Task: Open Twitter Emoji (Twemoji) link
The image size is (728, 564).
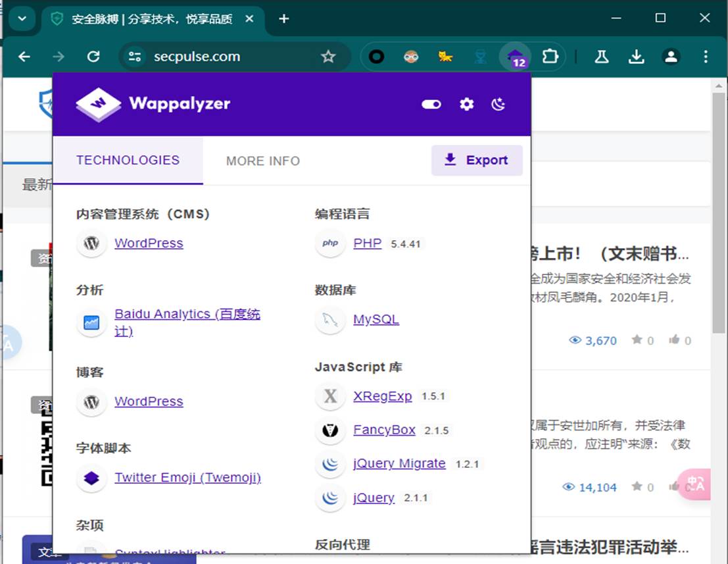Action: (187, 477)
